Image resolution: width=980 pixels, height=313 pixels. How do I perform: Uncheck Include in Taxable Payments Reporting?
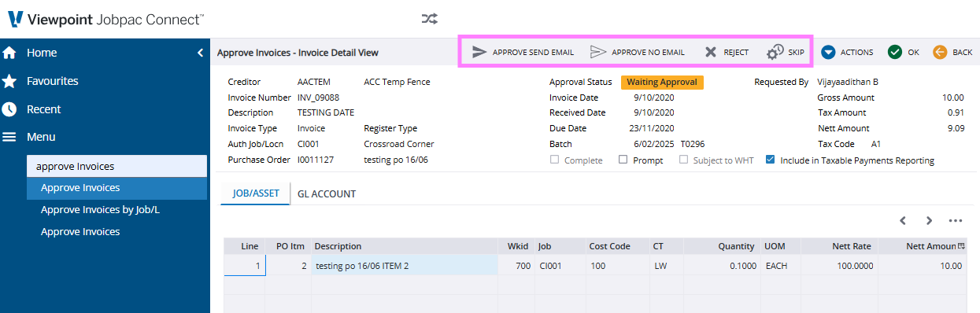[770, 160]
